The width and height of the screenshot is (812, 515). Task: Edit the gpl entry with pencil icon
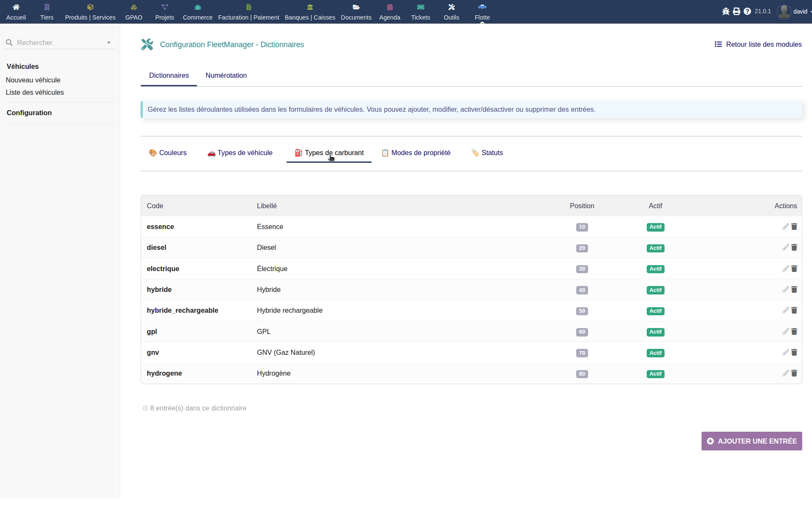point(785,331)
